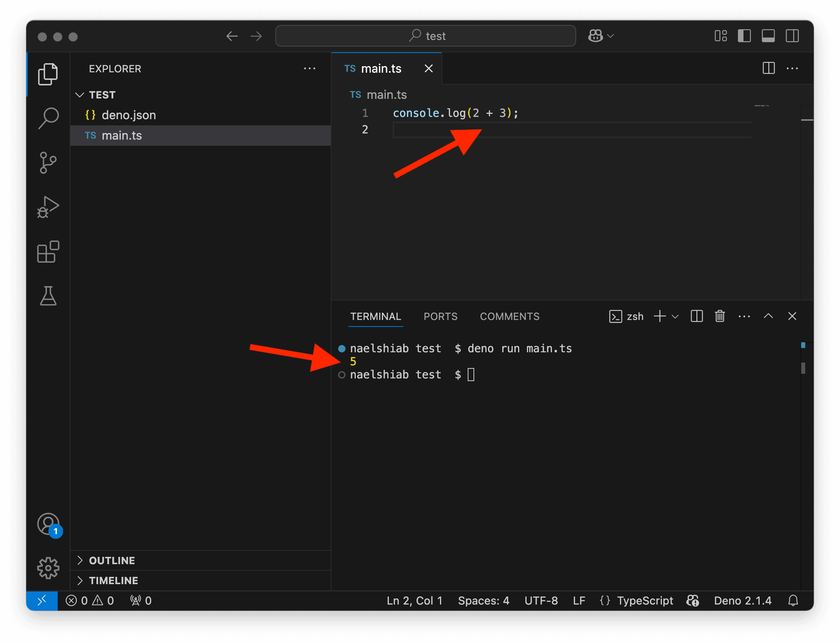Split the editor to the right
Screen dimensions: 840x643
[768, 68]
